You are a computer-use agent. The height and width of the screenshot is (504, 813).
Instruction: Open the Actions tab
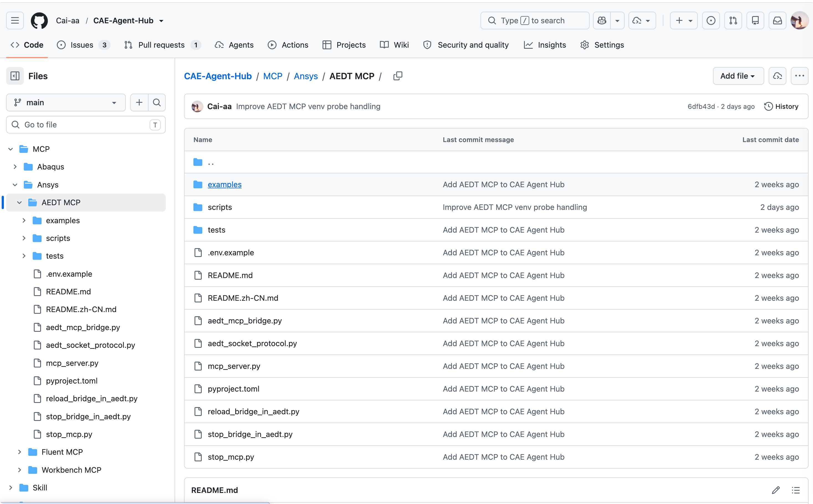tap(288, 45)
